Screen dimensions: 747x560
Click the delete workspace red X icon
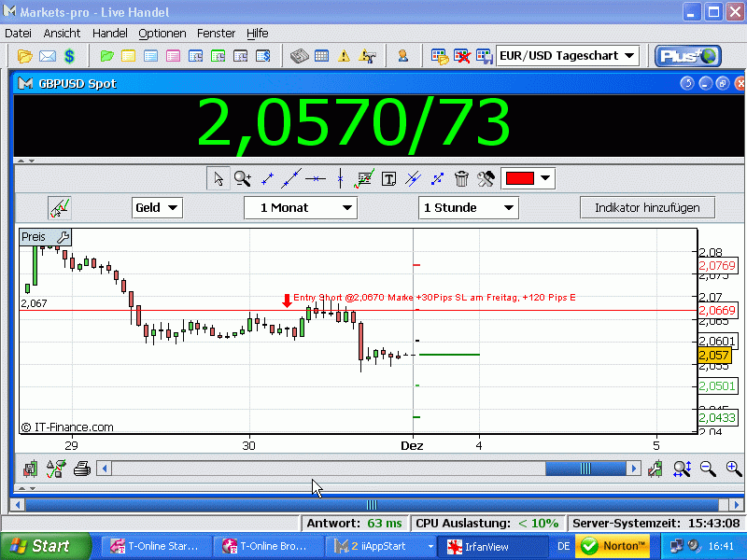(461, 56)
